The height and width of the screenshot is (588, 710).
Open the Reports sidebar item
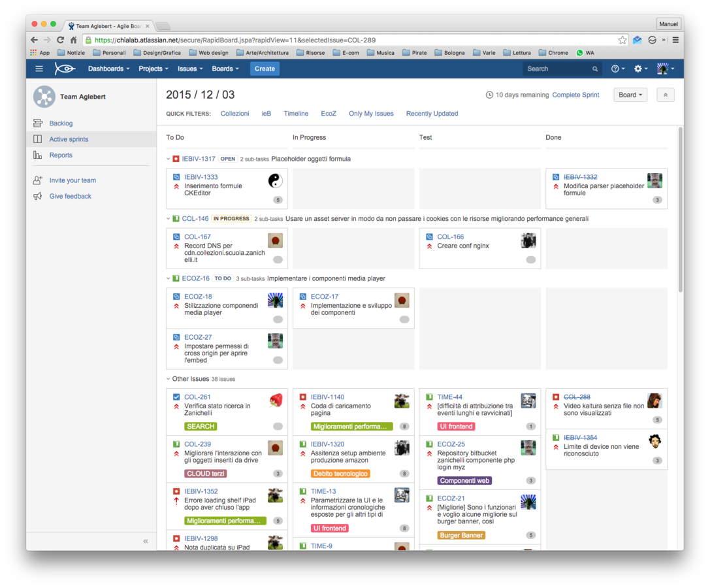point(61,155)
